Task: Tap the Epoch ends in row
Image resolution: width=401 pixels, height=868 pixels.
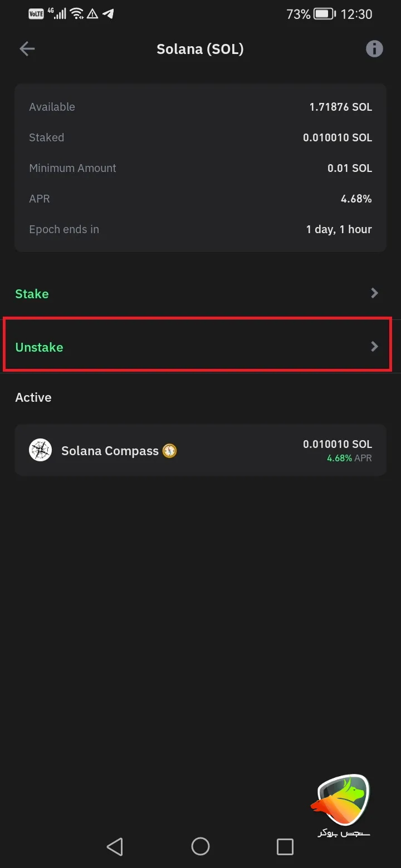Action: [200, 229]
